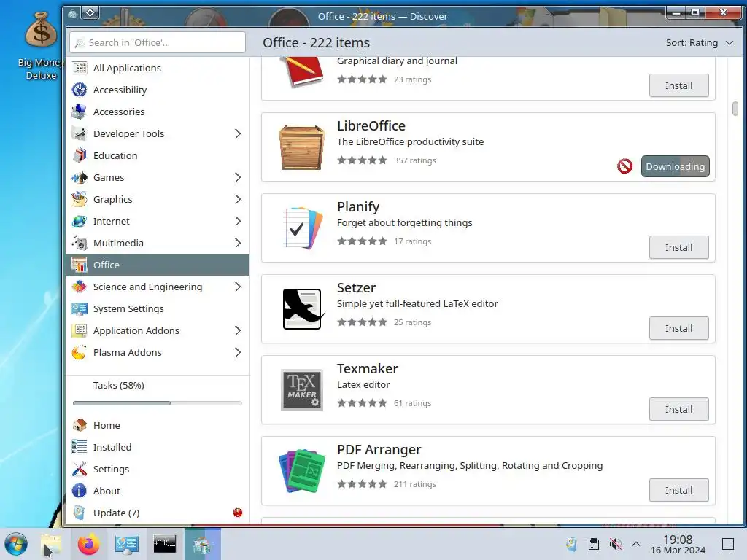Click the LibreOffice Downloading button
Image resolution: width=747 pixels, height=560 pixels.
click(675, 166)
